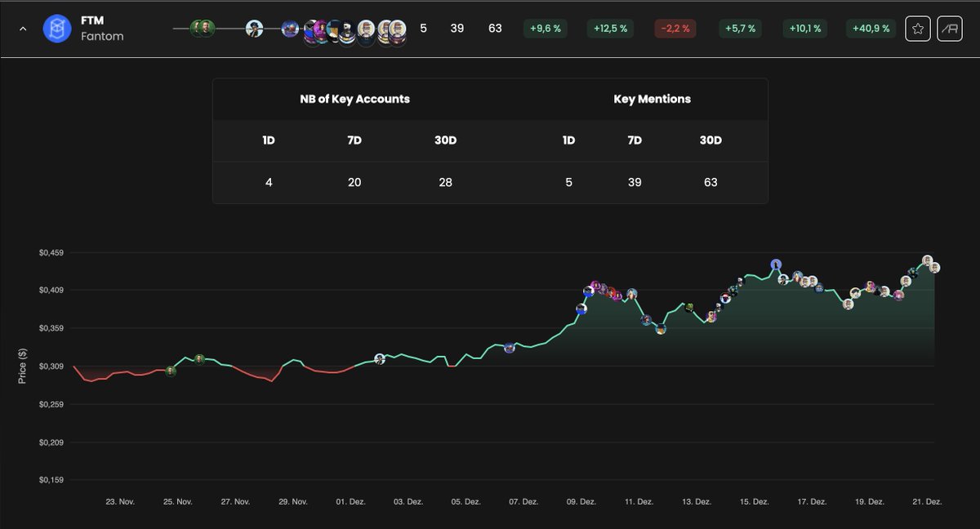This screenshot has width=980, height=529.
Task: Click the lone avatar on header timeline
Action: coord(255,29)
